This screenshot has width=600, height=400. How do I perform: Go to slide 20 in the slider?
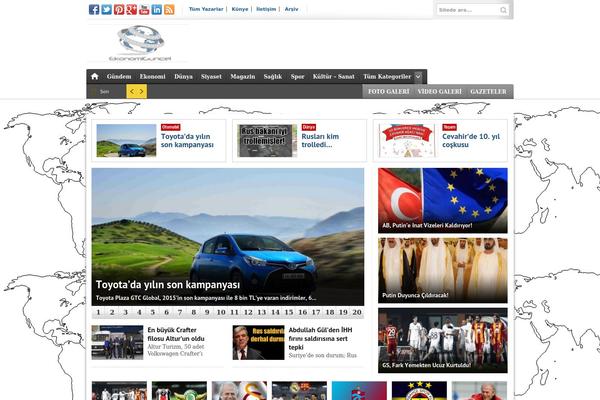357,312
